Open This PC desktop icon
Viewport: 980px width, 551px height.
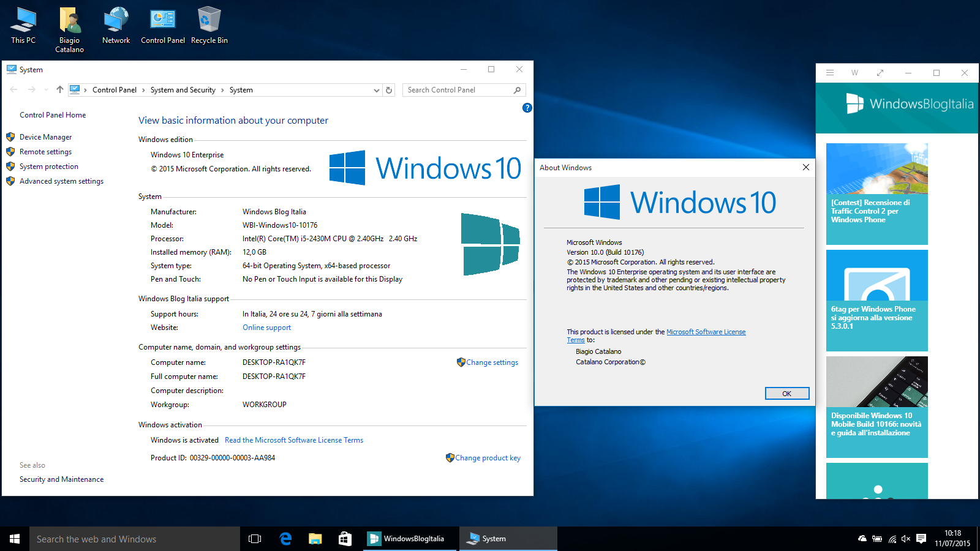click(23, 26)
